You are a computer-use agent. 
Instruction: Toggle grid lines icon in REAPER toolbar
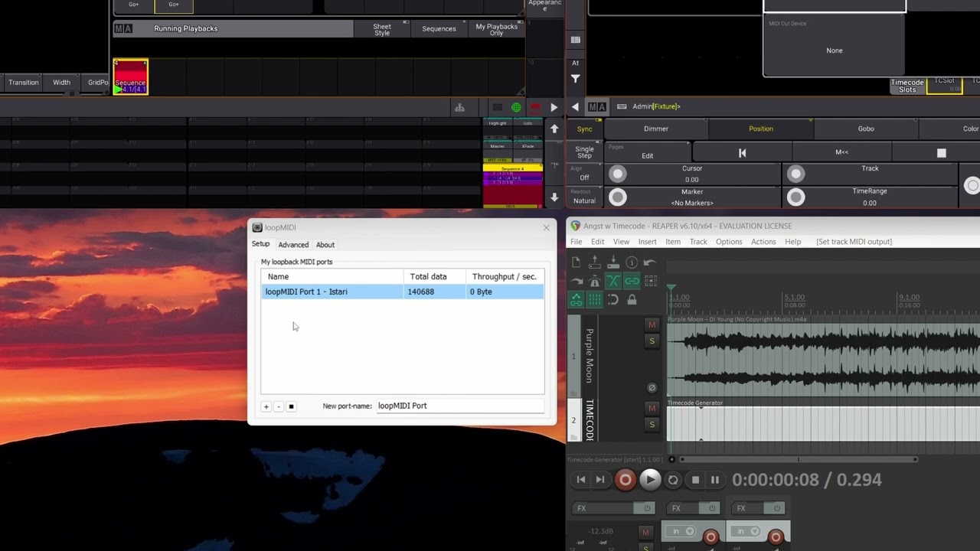(x=595, y=299)
